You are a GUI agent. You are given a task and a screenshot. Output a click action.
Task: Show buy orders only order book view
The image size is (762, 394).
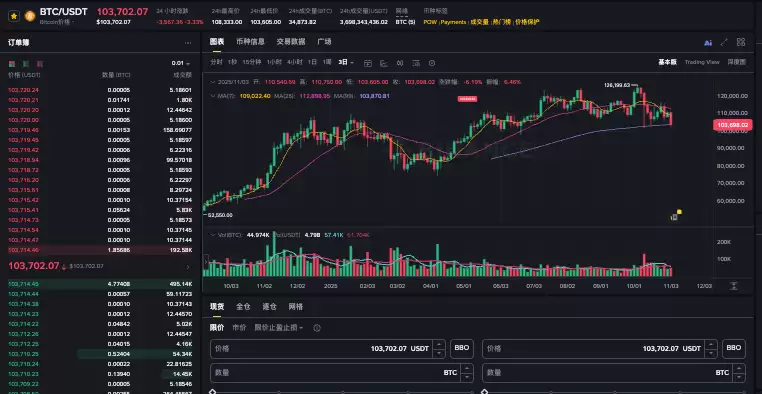click(26, 64)
